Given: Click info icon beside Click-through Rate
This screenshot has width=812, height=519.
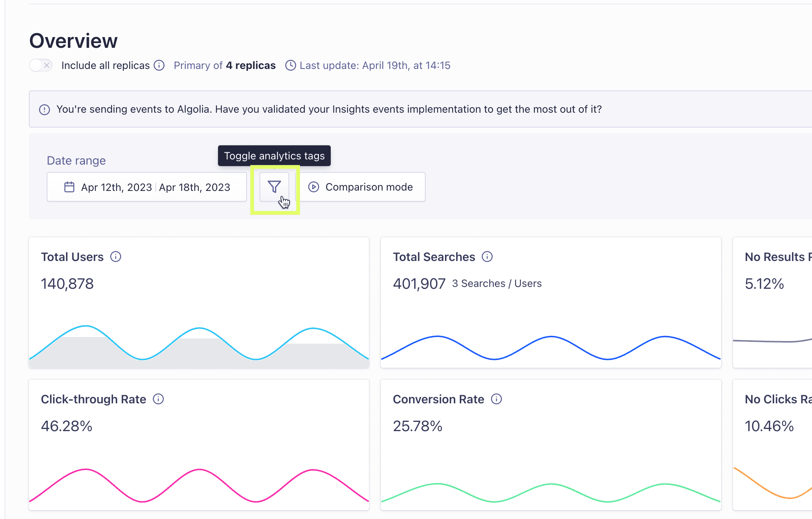Looking at the screenshot, I should [158, 399].
